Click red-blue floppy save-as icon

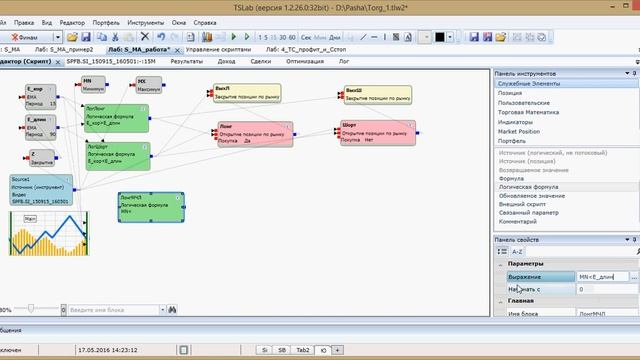click(x=487, y=37)
